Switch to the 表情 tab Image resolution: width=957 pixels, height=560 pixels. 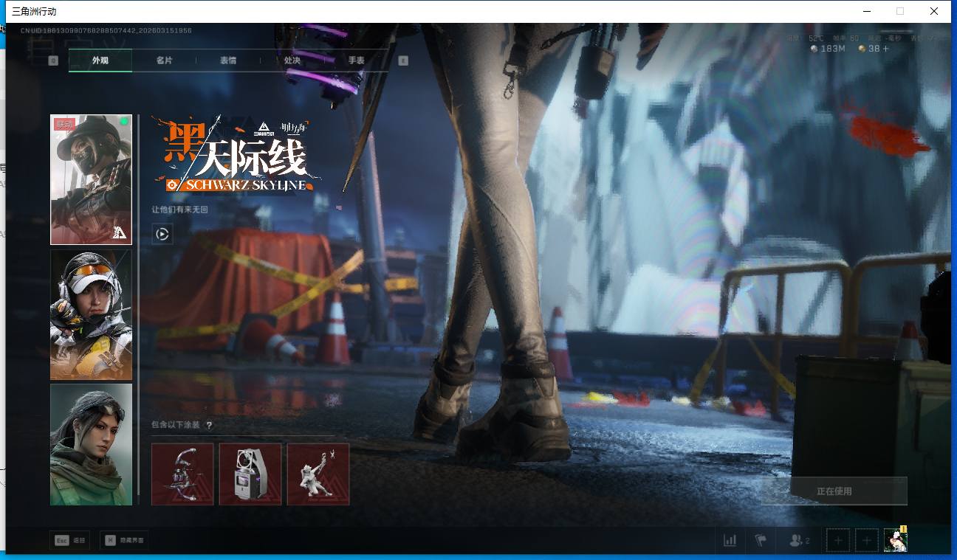point(228,61)
